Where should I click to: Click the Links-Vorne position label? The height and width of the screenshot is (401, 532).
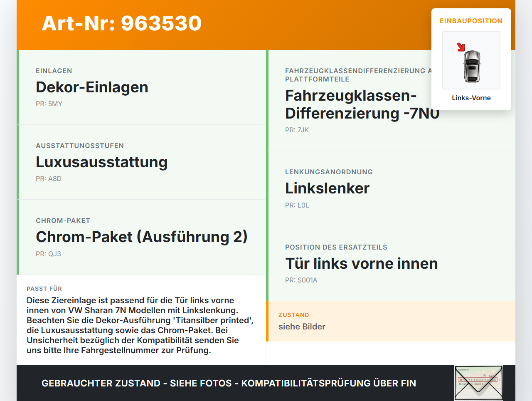[x=471, y=98]
